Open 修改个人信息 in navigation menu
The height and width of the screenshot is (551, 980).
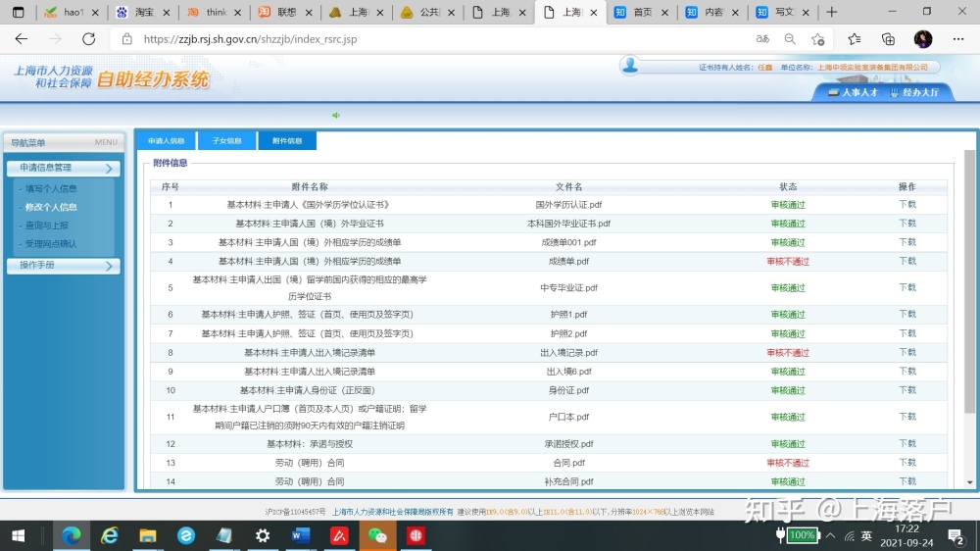pyautogui.click(x=51, y=207)
